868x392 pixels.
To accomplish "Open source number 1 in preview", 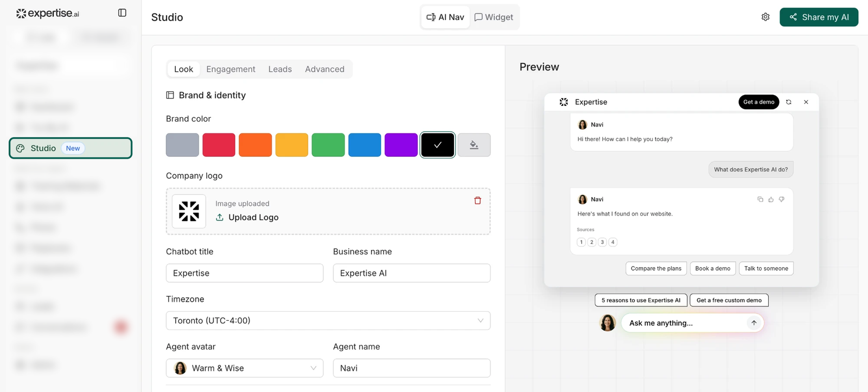I will 581,242.
